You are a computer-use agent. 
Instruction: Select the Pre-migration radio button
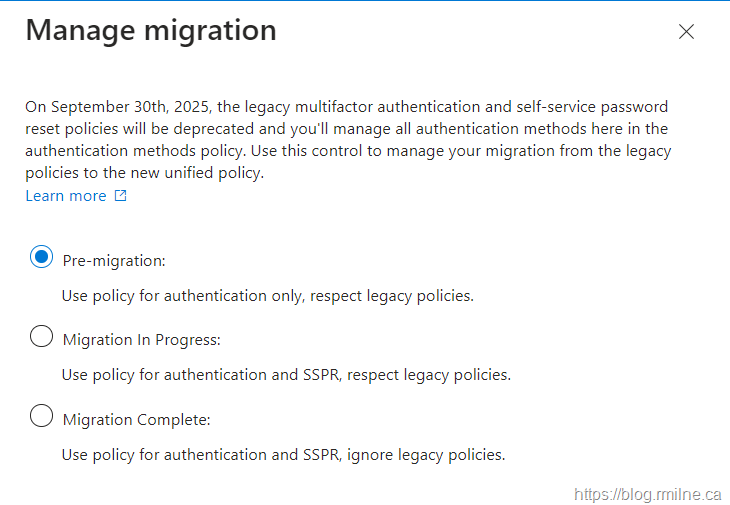pos(41,258)
